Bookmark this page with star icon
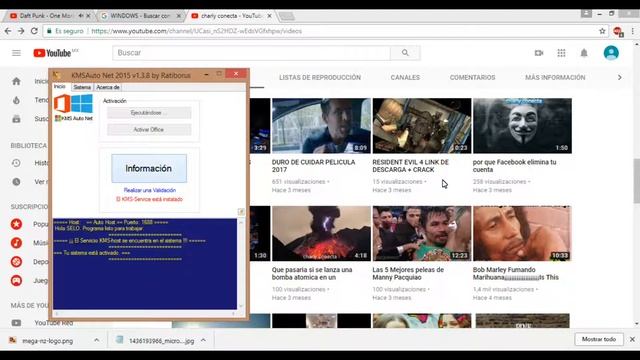 (x=602, y=31)
